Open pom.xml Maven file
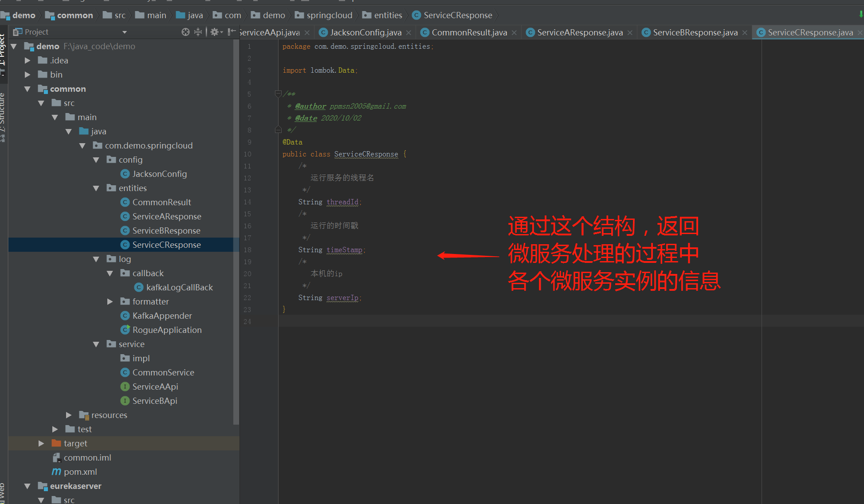This screenshot has width=864, height=504. [x=80, y=472]
